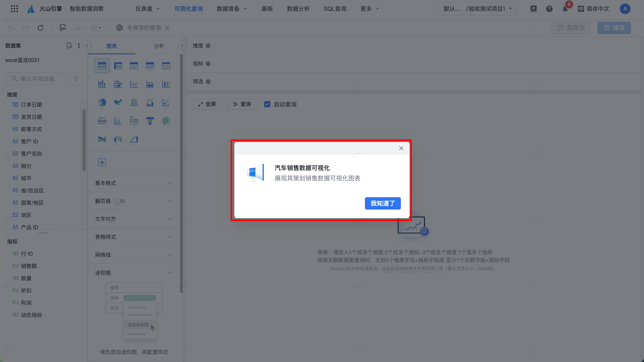The height and width of the screenshot is (362, 644).
Task: Open the SQL view icon
Action: pos(63,28)
